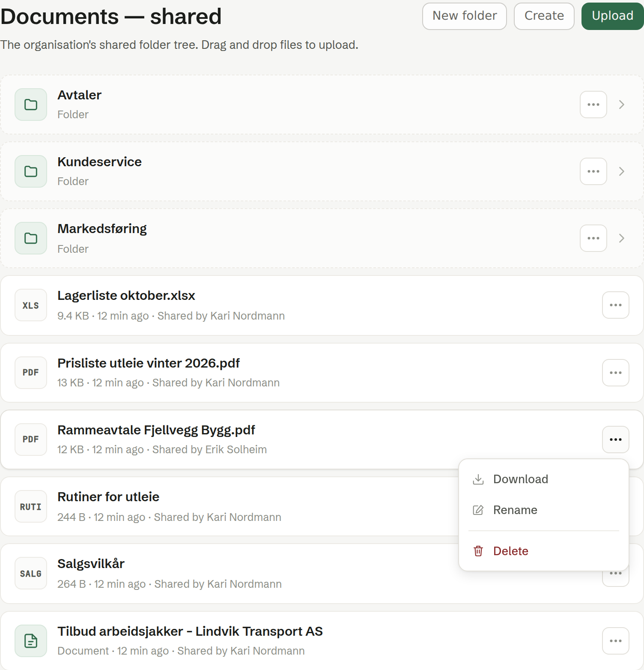This screenshot has width=644, height=670.
Task: Open the more options for Markedsføring folder
Action: [x=593, y=238]
